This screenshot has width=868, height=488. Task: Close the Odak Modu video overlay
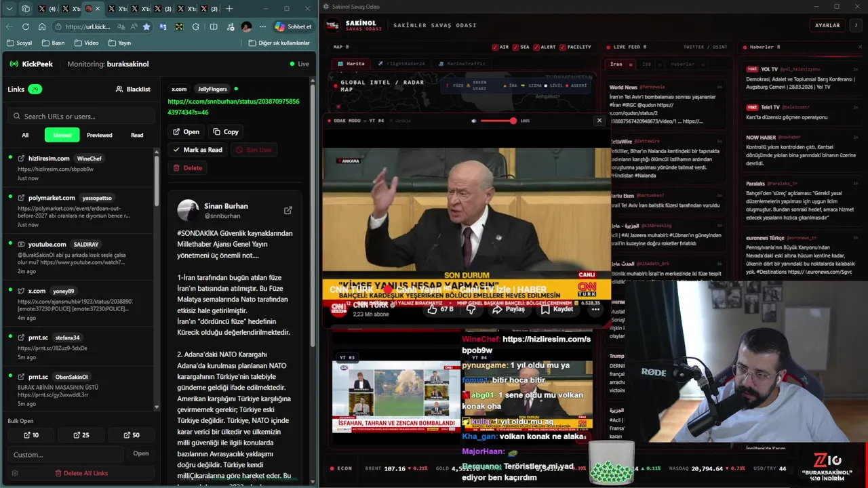(x=599, y=121)
